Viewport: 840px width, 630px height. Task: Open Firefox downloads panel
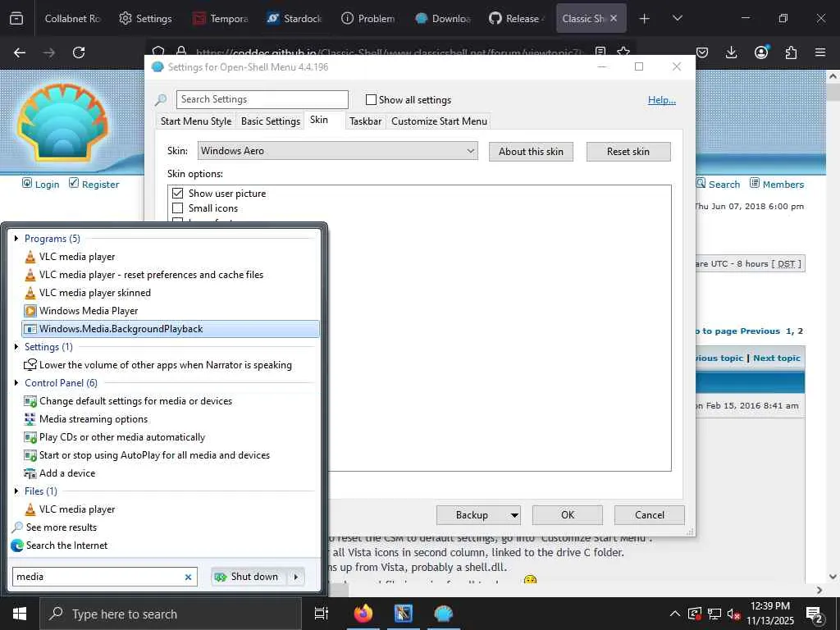(x=731, y=52)
